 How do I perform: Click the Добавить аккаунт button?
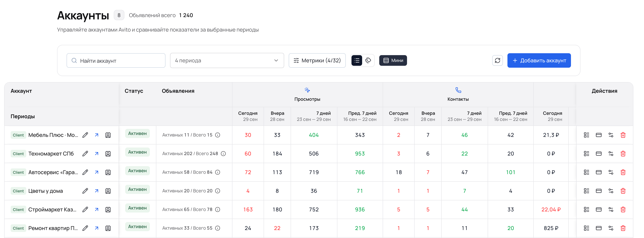(x=539, y=60)
